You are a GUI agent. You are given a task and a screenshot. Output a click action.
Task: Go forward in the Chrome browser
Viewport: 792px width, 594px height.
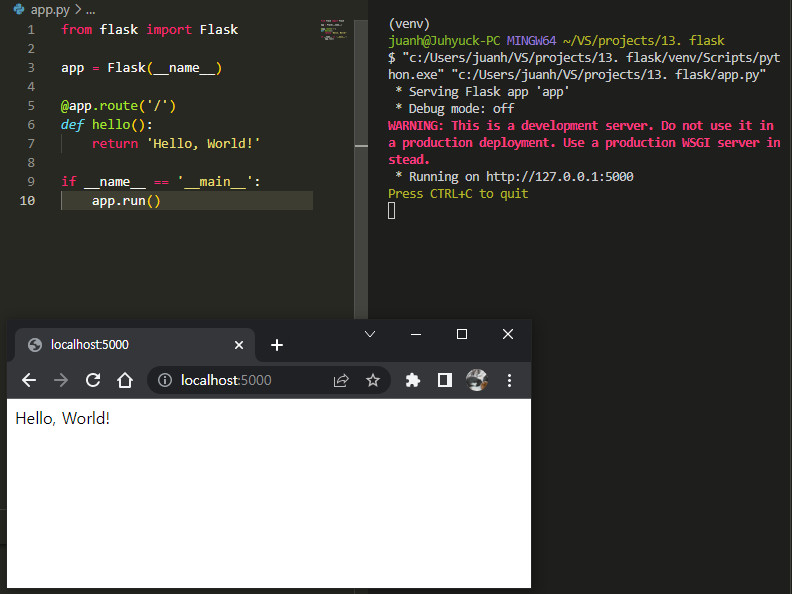pos(61,380)
